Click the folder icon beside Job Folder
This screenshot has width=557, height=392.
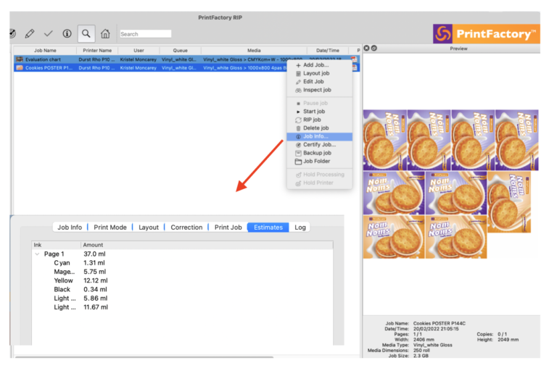[x=298, y=162]
